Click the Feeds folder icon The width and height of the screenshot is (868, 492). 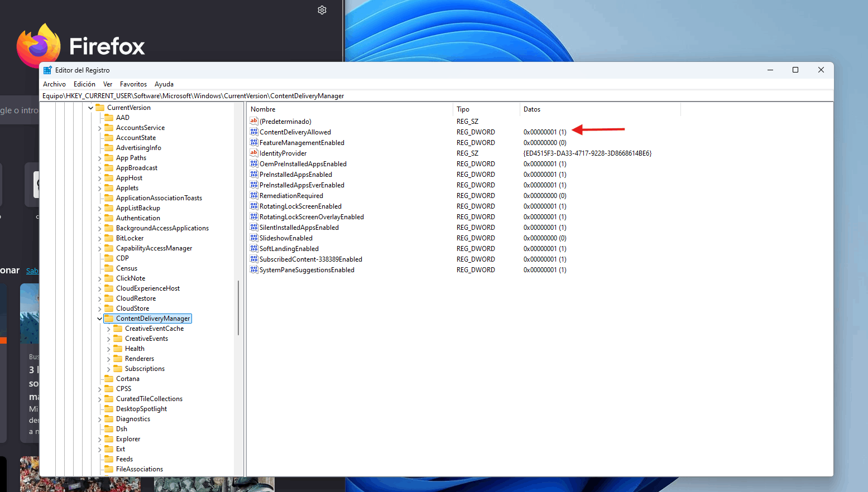109,459
